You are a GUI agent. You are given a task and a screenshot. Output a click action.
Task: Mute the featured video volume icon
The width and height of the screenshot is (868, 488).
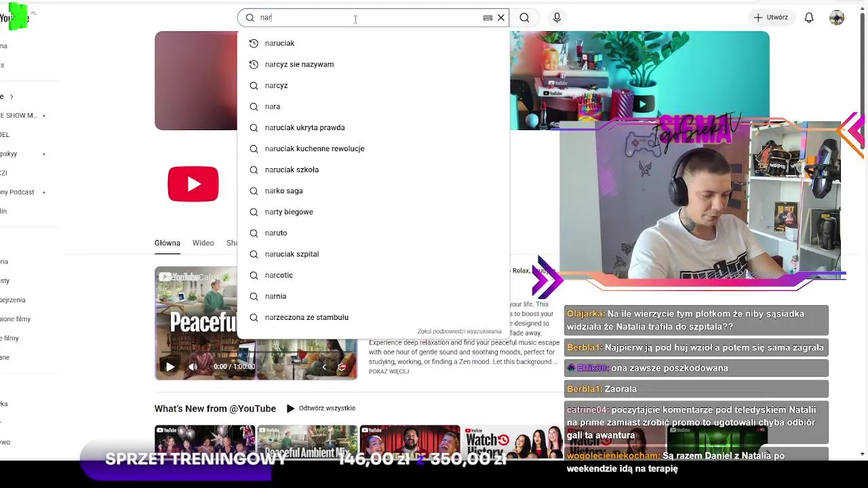click(x=193, y=367)
